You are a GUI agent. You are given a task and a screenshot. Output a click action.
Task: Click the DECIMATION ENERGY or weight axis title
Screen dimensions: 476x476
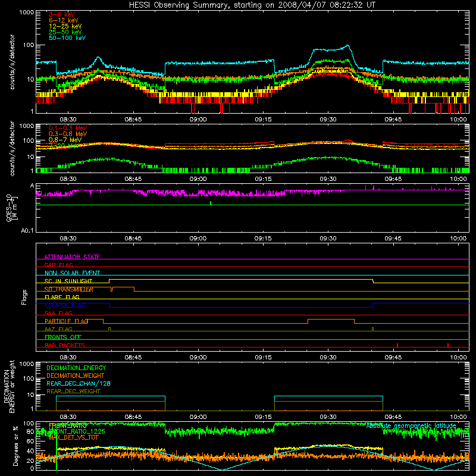coord(9,386)
